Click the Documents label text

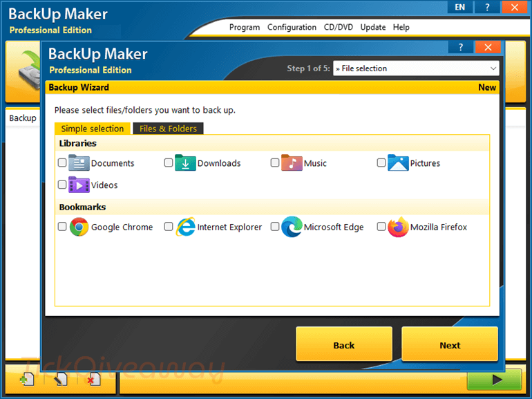pyautogui.click(x=113, y=163)
